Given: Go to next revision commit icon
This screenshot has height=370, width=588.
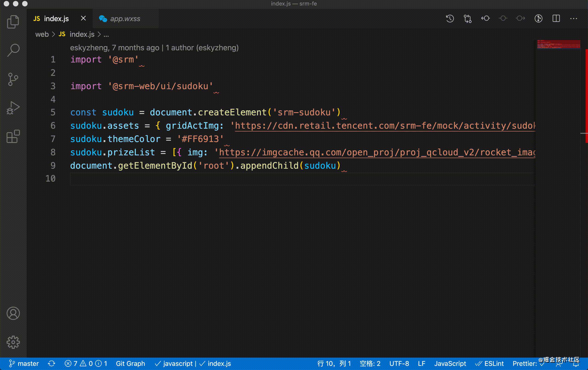Looking at the screenshot, I should tap(521, 18).
